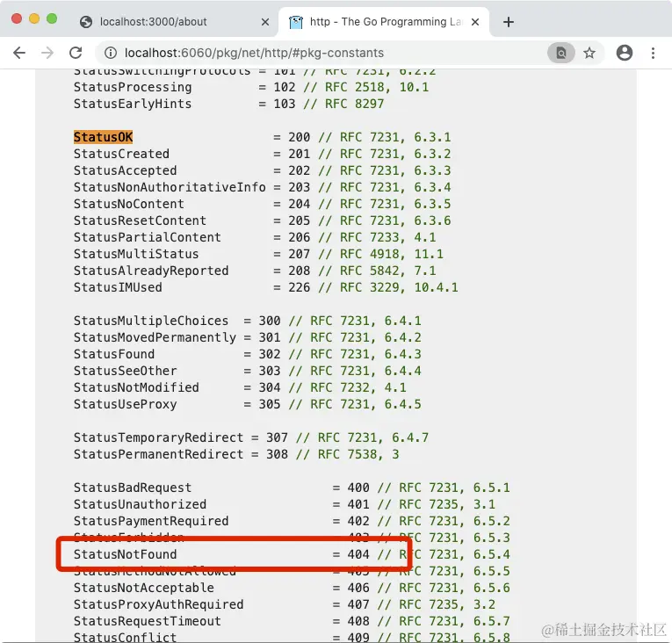Image resolution: width=672 pixels, height=643 pixels.
Task: Go back to previous page
Action: 19,53
